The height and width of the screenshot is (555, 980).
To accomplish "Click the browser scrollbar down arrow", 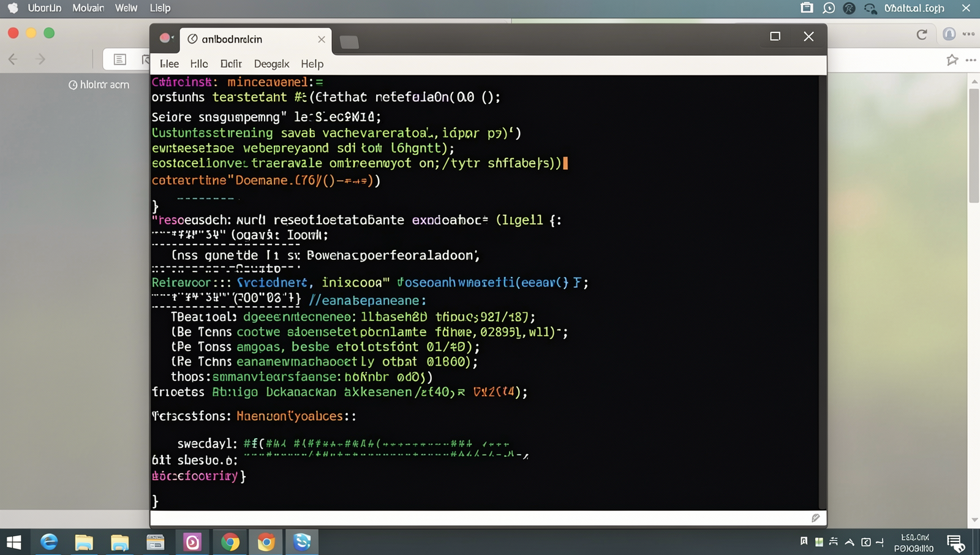I will 974,520.
